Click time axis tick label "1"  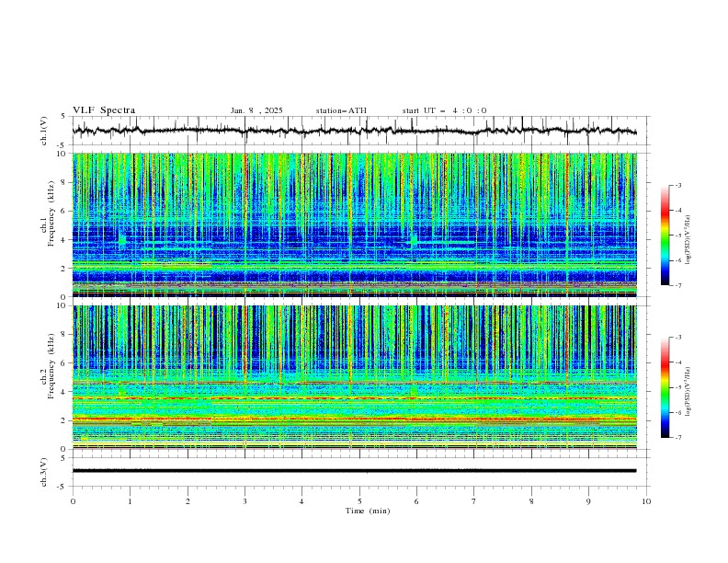pos(131,501)
